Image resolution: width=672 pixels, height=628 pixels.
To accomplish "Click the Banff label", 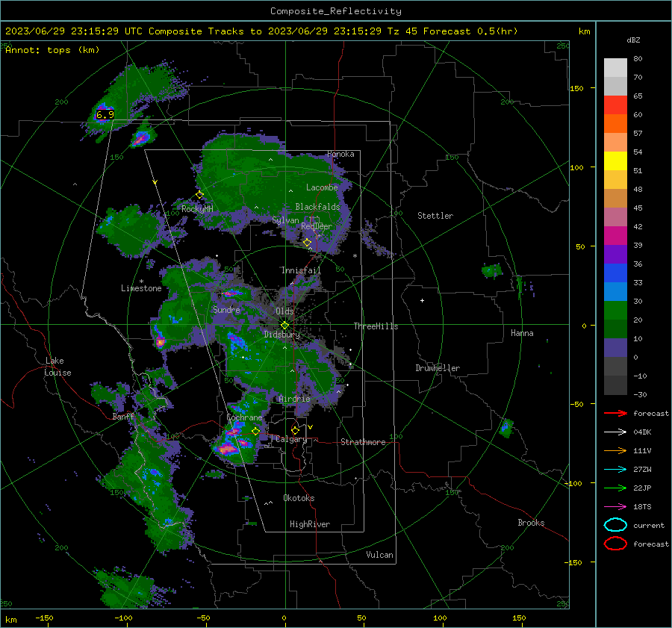I will [x=123, y=417].
